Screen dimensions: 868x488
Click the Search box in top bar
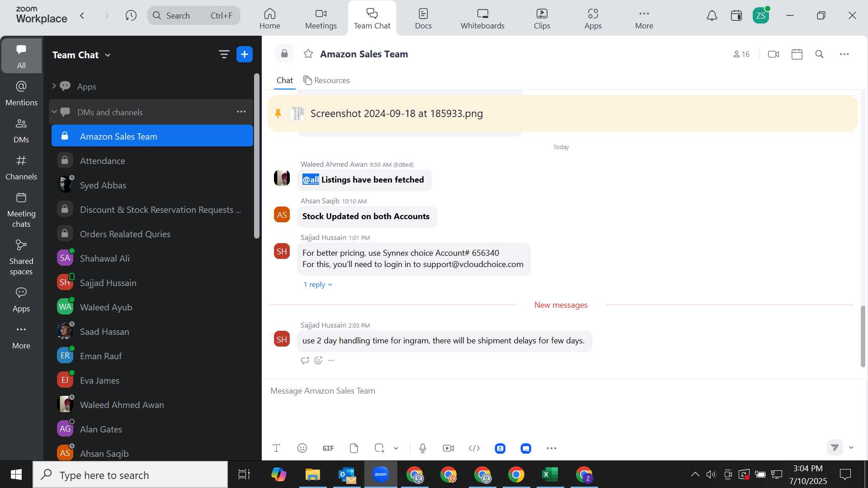(x=193, y=16)
